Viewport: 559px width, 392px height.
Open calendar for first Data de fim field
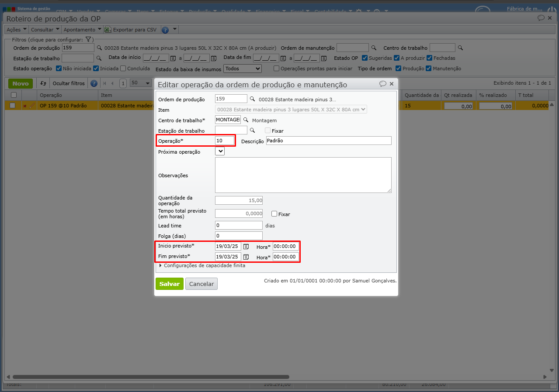pyautogui.click(x=283, y=58)
